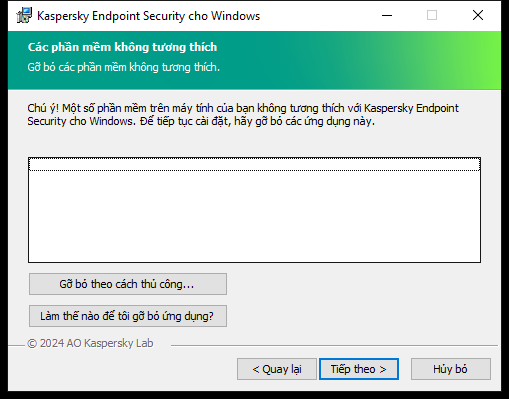Click the 'Chú ý!' warning paragraph
Viewport: 509px width, 399px height.
[x=243, y=115]
